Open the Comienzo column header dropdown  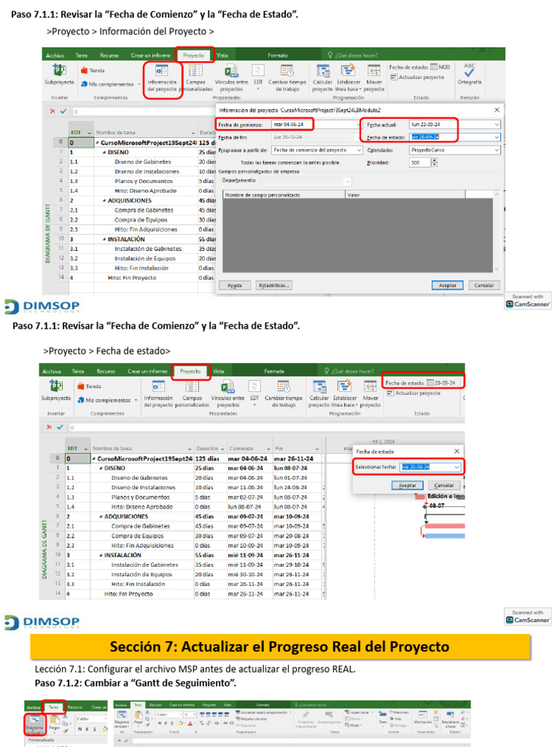[268, 449]
